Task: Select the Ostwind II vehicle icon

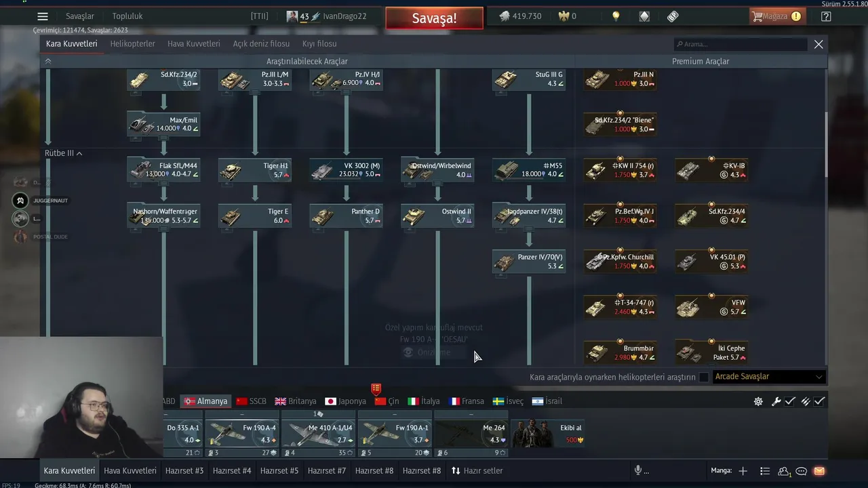Action: (414, 217)
